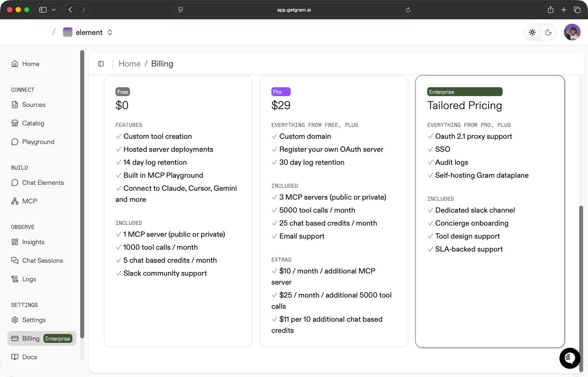588x377 pixels.
Task: Switch to dark theme moon toggle
Action: pos(548,32)
